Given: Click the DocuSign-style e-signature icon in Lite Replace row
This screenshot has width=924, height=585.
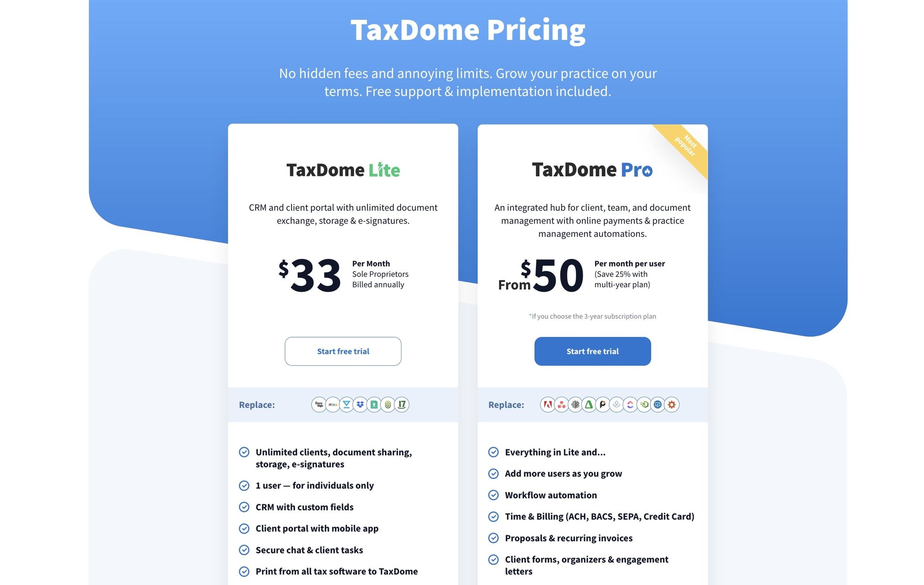Looking at the screenshot, I should pos(318,404).
